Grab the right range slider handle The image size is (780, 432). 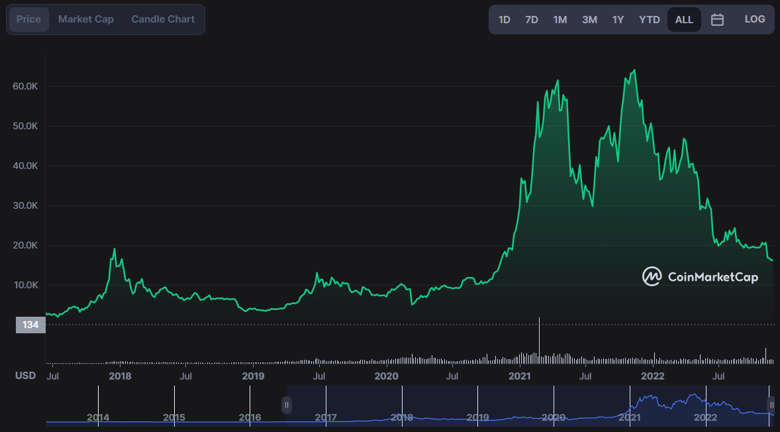pyautogui.click(x=772, y=405)
